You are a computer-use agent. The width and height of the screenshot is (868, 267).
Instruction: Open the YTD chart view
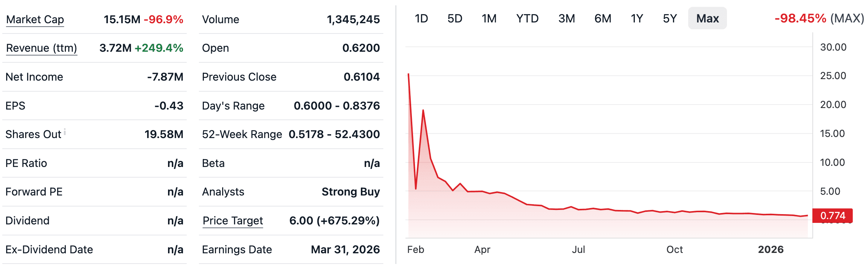pos(527,18)
